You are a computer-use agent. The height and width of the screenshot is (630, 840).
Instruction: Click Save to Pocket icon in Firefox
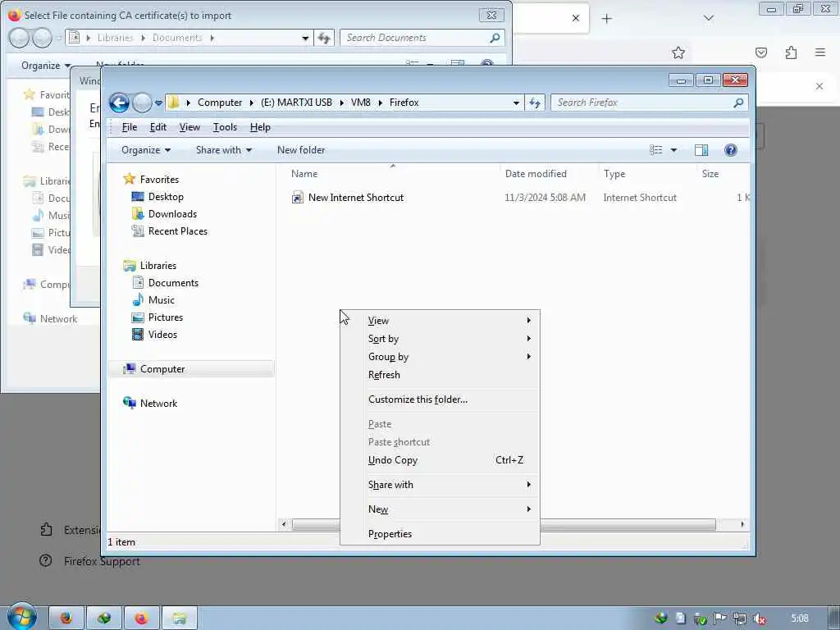(760, 52)
